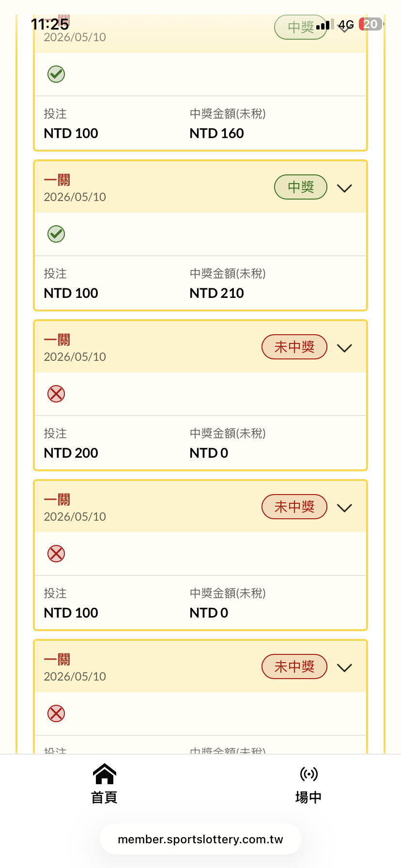The height and width of the screenshot is (868, 401).
Task: Select the 場中 tab label
Action: pyautogui.click(x=308, y=797)
